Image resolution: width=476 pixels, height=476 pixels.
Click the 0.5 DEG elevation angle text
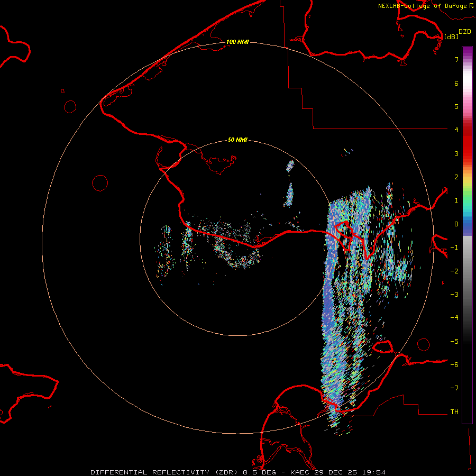coord(260,472)
